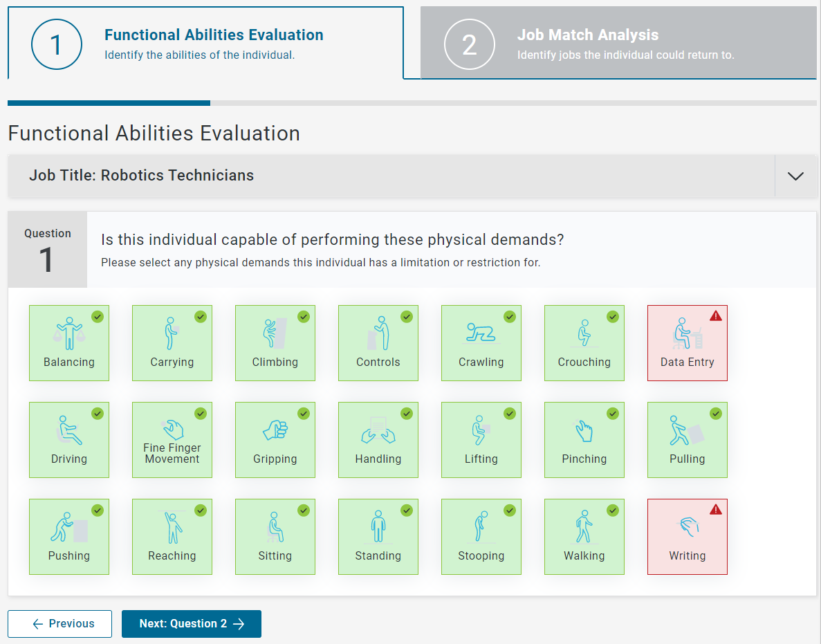
Task: Choose the Crawling figure icon
Action: click(x=481, y=333)
